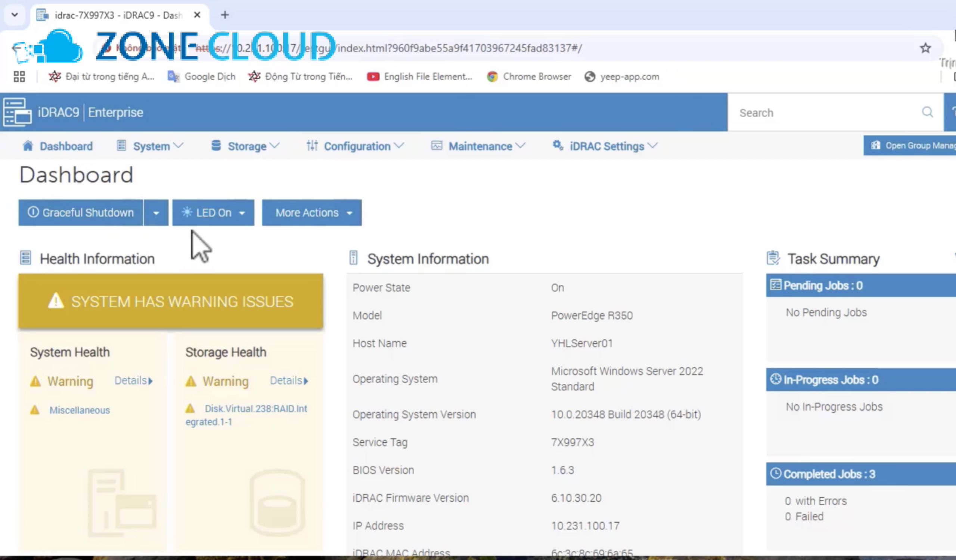The height and width of the screenshot is (560, 956).
Task: Click the Miscellaneous warning link
Action: pyautogui.click(x=80, y=410)
